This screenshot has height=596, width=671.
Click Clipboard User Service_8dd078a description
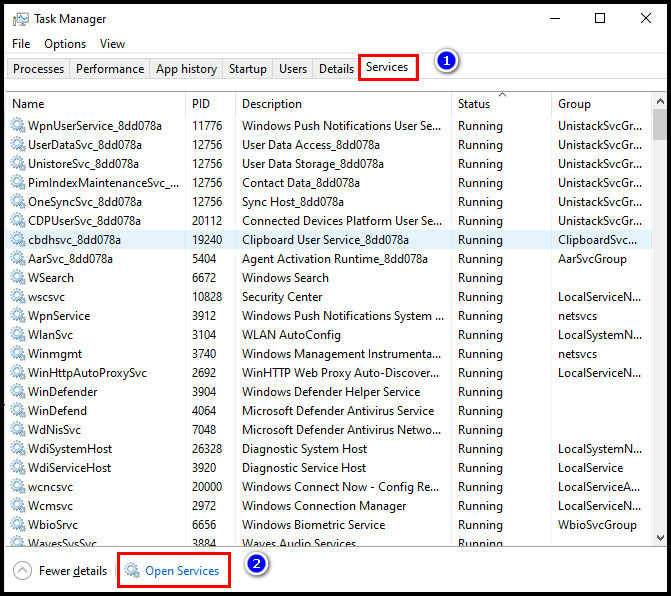pos(325,240)
